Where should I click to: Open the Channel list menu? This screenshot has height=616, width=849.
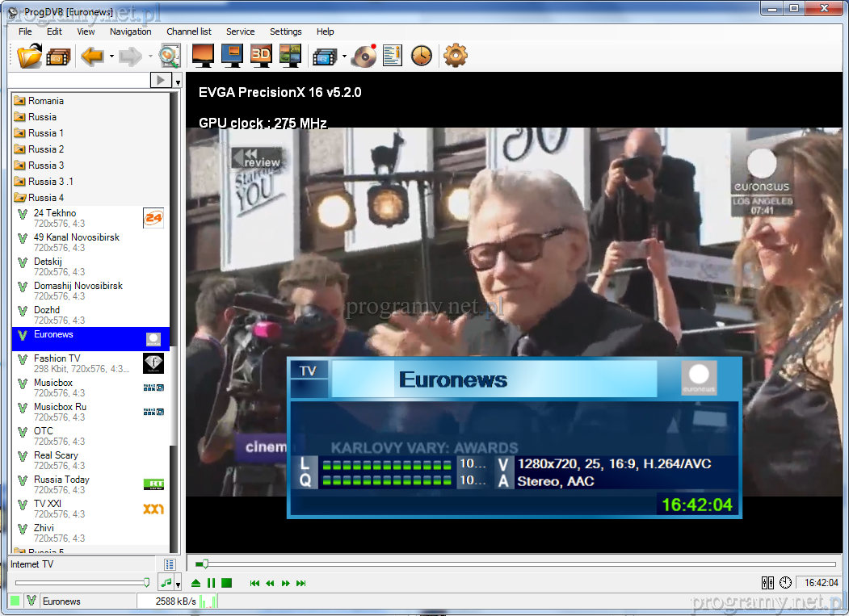pyautogui.click(x=188, y=31)
